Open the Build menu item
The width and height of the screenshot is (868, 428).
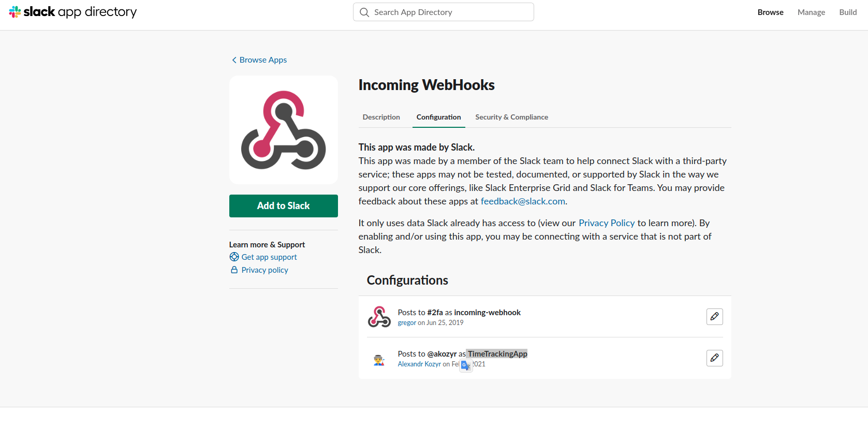[848, 12]
